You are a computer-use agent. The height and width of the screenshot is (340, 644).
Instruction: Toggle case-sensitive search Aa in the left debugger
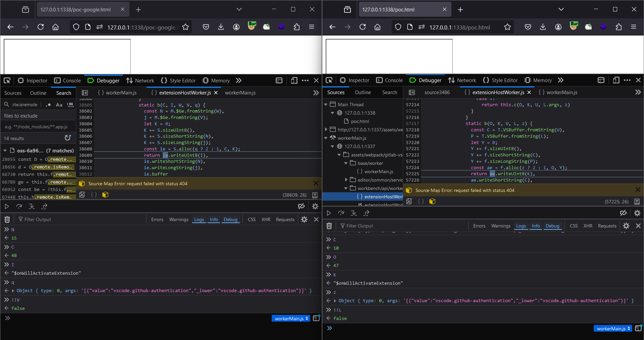(x=59, y=105)
